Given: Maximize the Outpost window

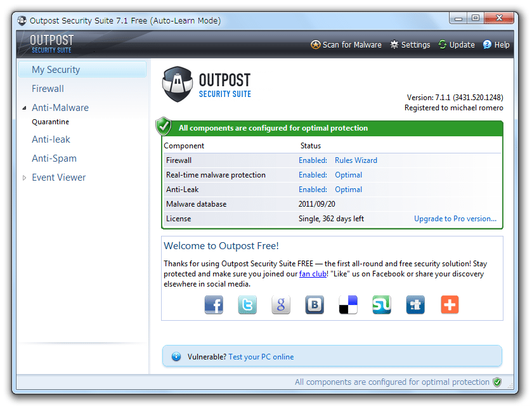Looking at the screenshot, I should click(476, 18).
